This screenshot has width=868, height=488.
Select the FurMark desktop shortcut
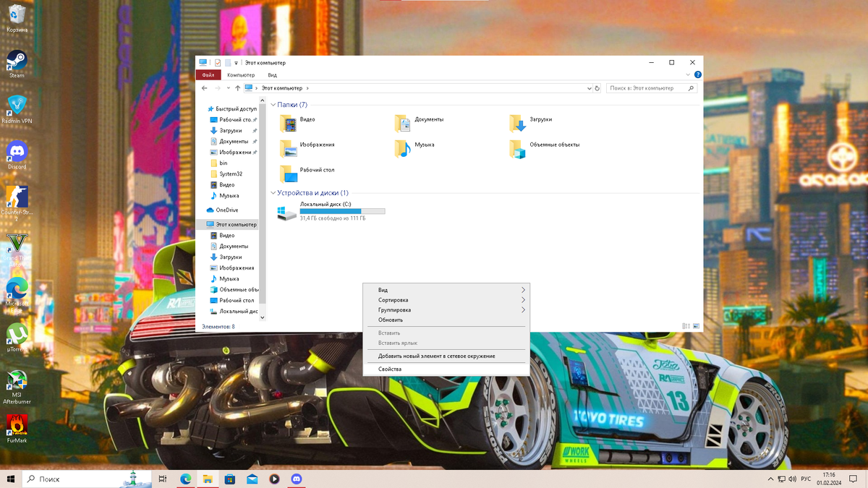point(17,429)
